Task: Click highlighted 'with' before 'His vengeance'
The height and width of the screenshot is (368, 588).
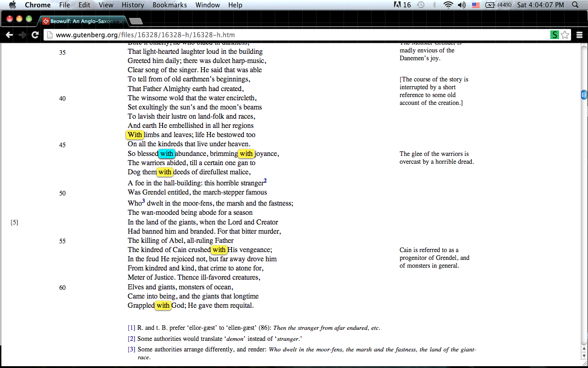Action: (219, 250)
